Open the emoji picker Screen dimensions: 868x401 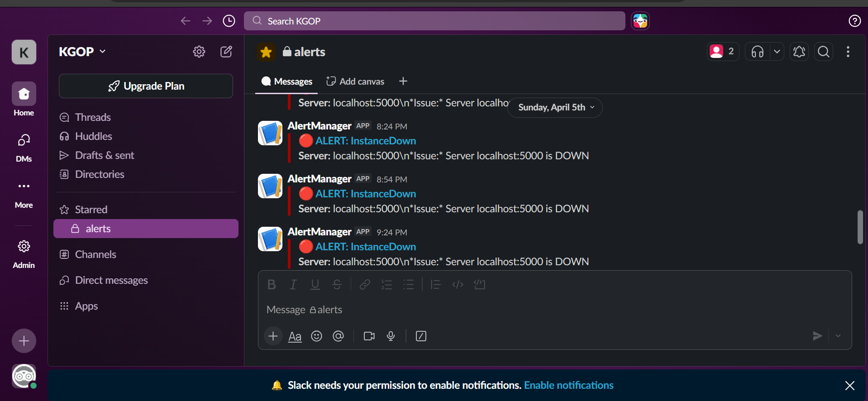tap(317, 336)
